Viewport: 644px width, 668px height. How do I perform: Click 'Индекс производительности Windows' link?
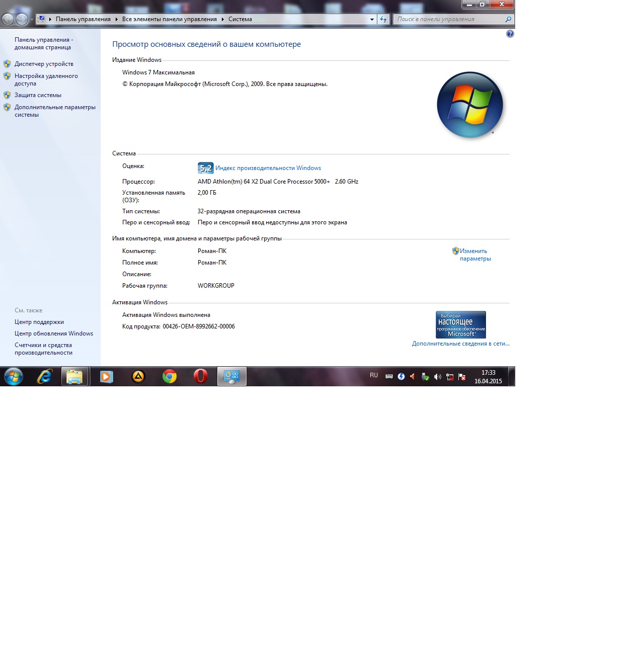(x=268, y=168)
